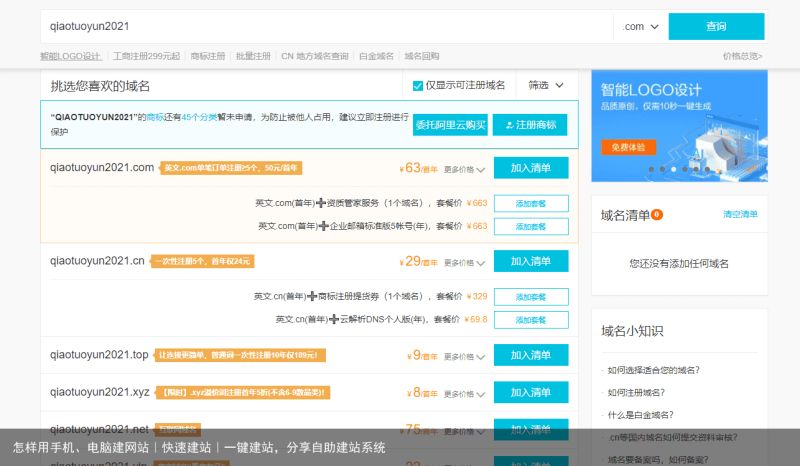The image size is (800, 466).
Task: Click 注册商标 button
Action: click(x=530, y=125)
